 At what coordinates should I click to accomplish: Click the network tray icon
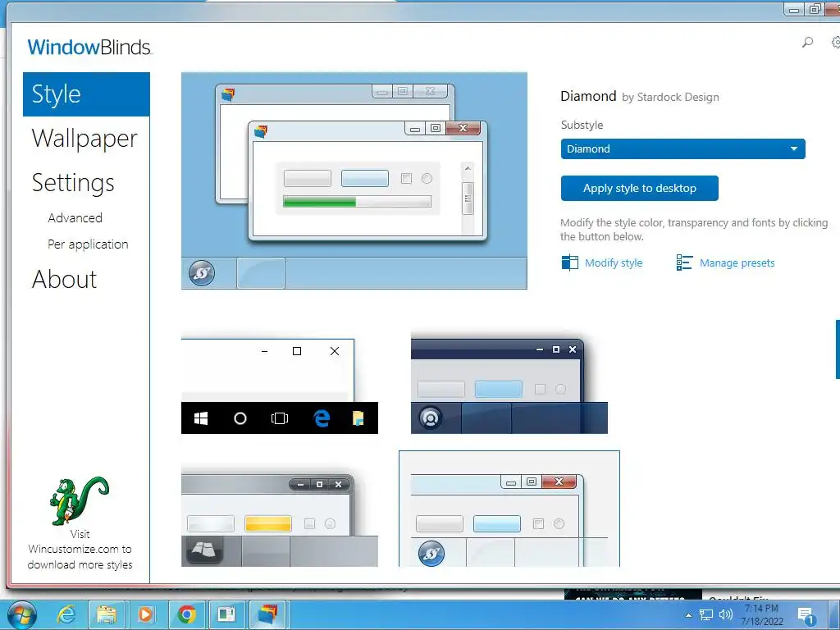(706, 615)
